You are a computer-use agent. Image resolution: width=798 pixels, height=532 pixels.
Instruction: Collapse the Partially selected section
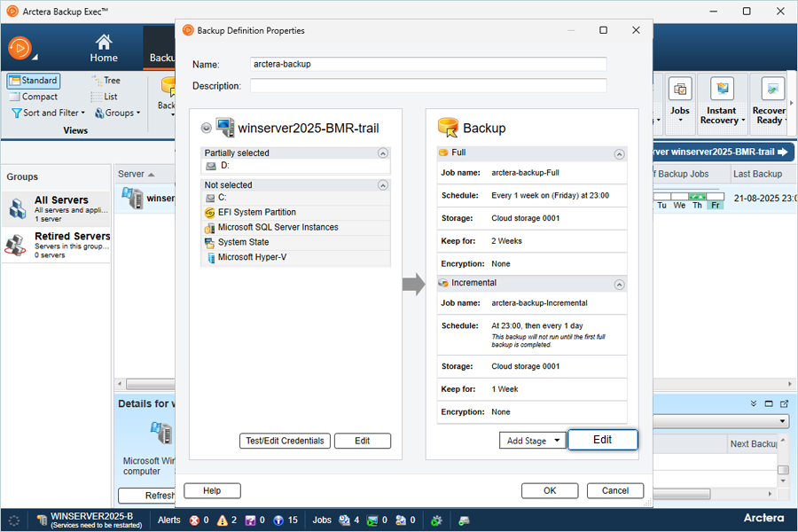coord(383,153)
